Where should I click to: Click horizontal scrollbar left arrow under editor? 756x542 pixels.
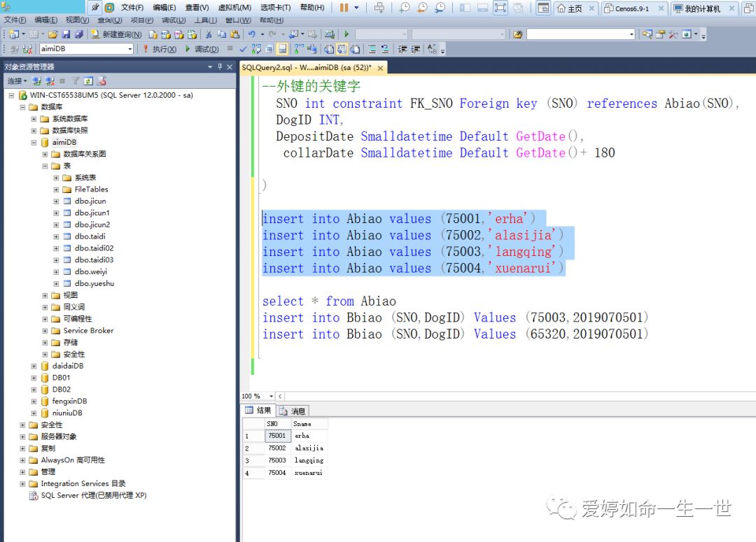click(280, 396)
